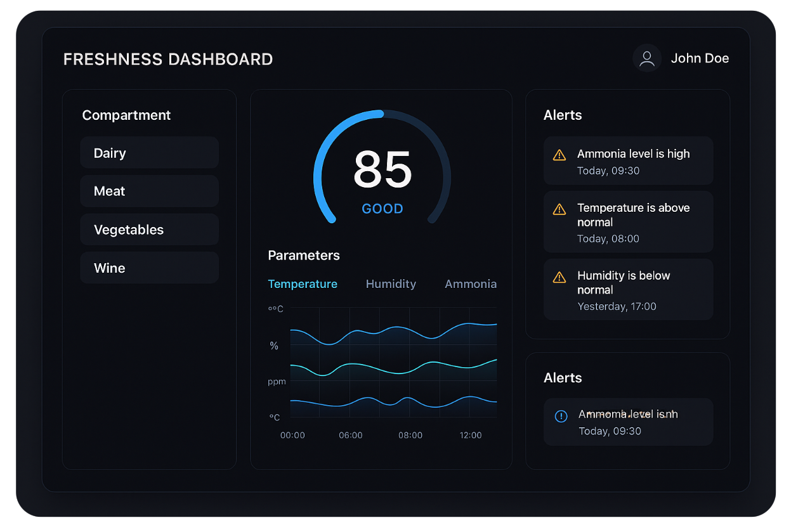This screenshot has height=532, width=791.
Task: Open the 'Ammonia level is high' alert
Action: (628, 160)
